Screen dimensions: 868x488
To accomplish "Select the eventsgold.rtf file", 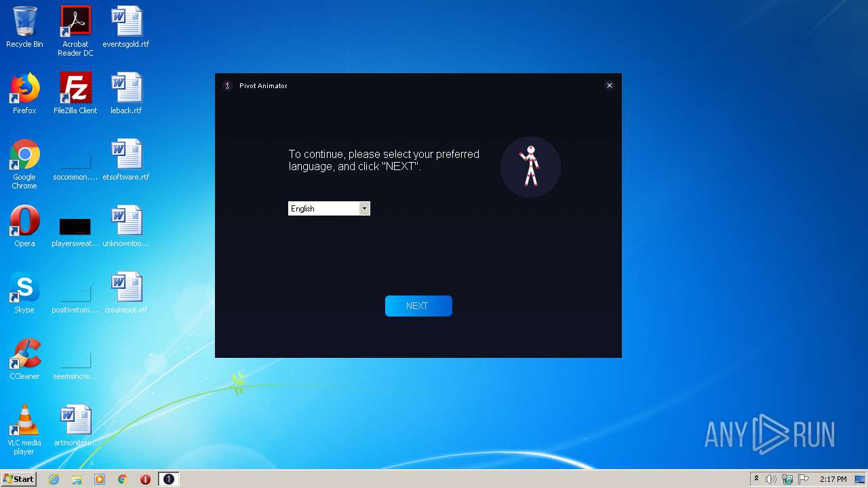I will (126, 28).
